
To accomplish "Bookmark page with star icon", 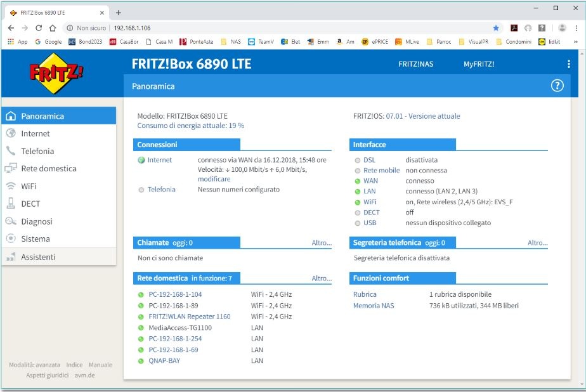I will click(x=496, y=28).
